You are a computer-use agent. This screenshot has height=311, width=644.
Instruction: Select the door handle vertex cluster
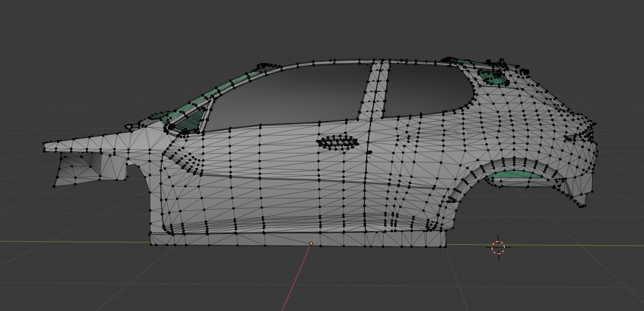pos(337,142)
